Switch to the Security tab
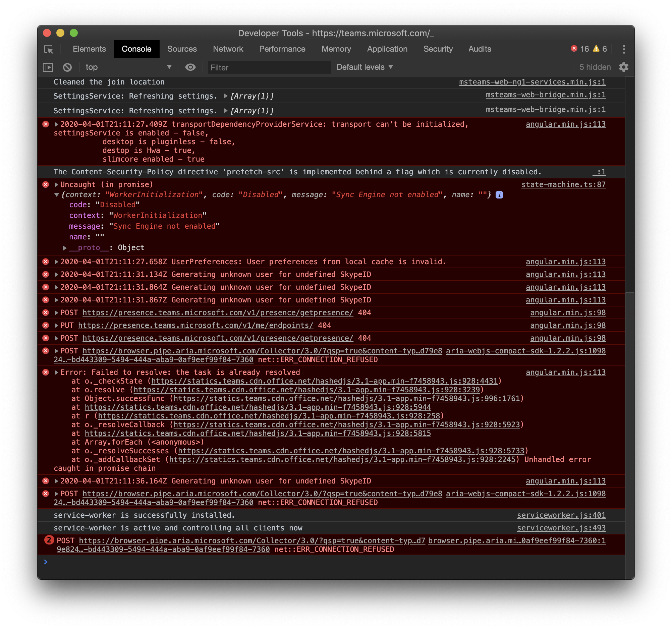Viewport: 672px width, 629px height. click(438, 49)
